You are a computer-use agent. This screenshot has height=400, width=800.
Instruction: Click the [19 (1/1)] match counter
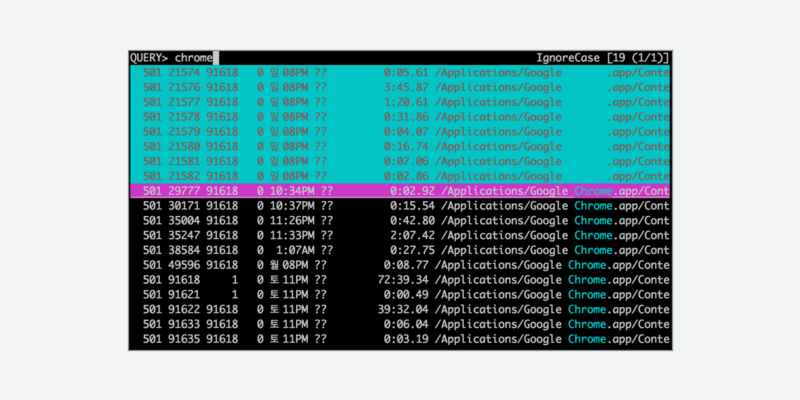click(x=637, y=58)
